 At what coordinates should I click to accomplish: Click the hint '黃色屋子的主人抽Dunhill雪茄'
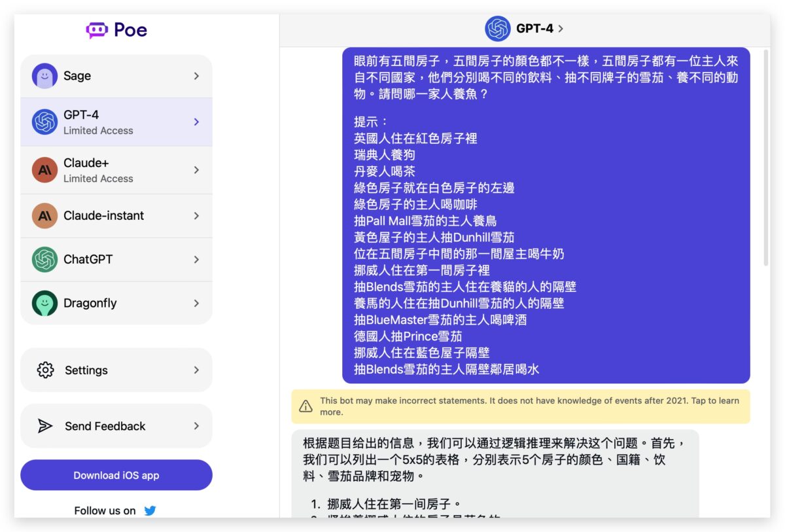click(434, 238)
